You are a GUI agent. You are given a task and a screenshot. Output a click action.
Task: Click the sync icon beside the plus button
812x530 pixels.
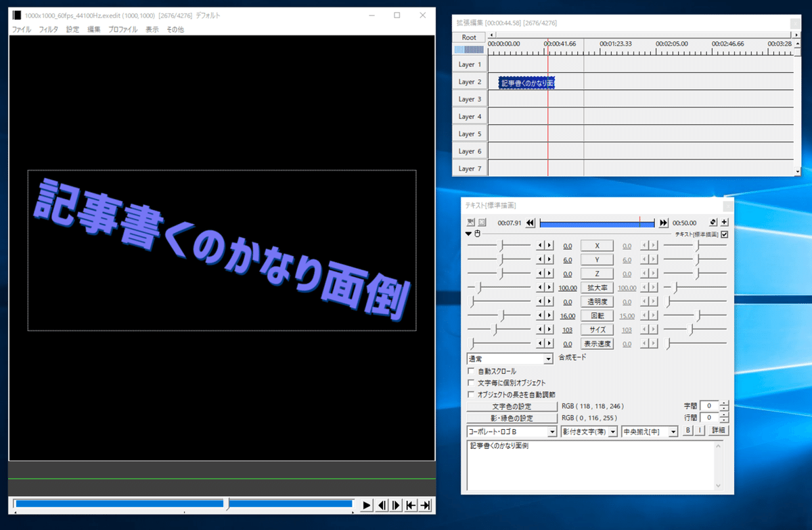tap(713, 222)
